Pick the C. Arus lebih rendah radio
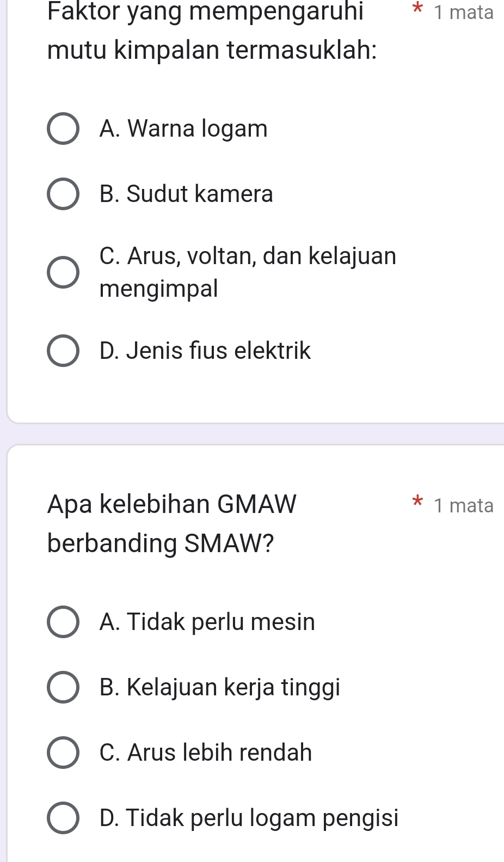The height and width of the screenshot is (862, 504). (63, 753)
